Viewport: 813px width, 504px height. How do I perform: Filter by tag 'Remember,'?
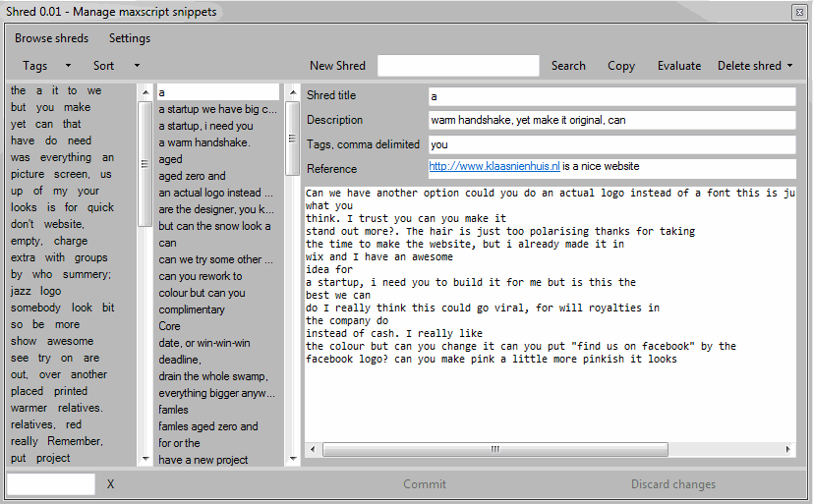[x=75, y=441]
